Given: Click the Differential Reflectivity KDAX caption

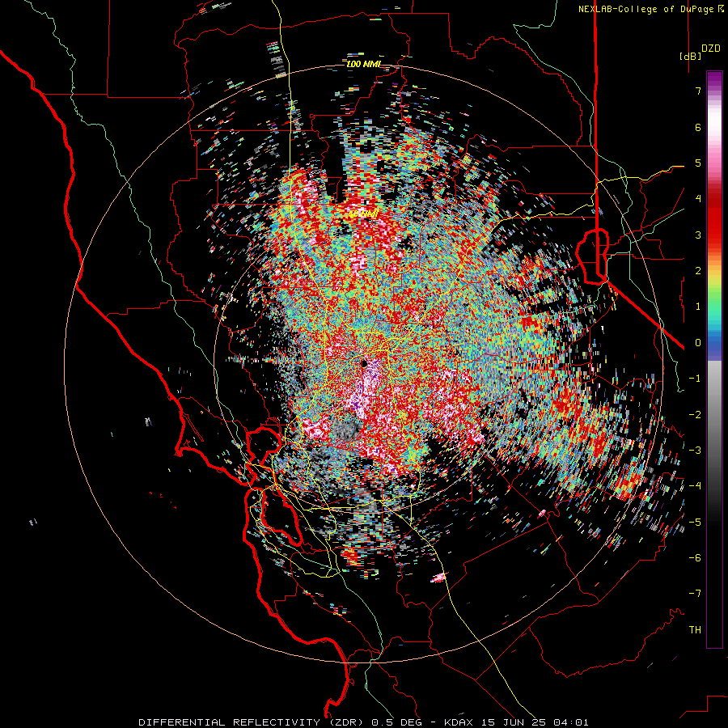Looking at the screenshot, I should click(x=363, y=722).
